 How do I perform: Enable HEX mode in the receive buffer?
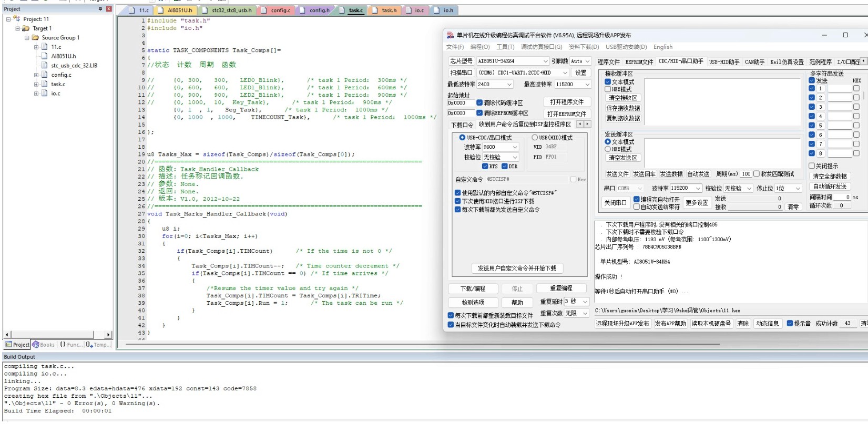[608, 89]
